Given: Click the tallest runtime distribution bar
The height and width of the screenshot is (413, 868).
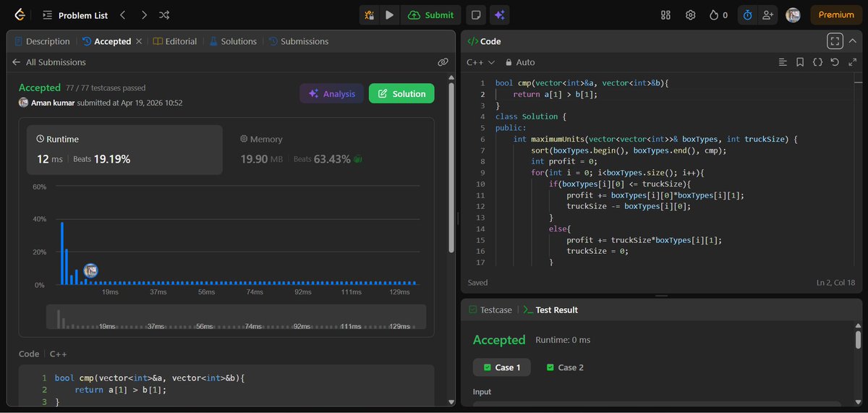Looking at the screenshot, I should pyautogui.click(x=62, y=253).
